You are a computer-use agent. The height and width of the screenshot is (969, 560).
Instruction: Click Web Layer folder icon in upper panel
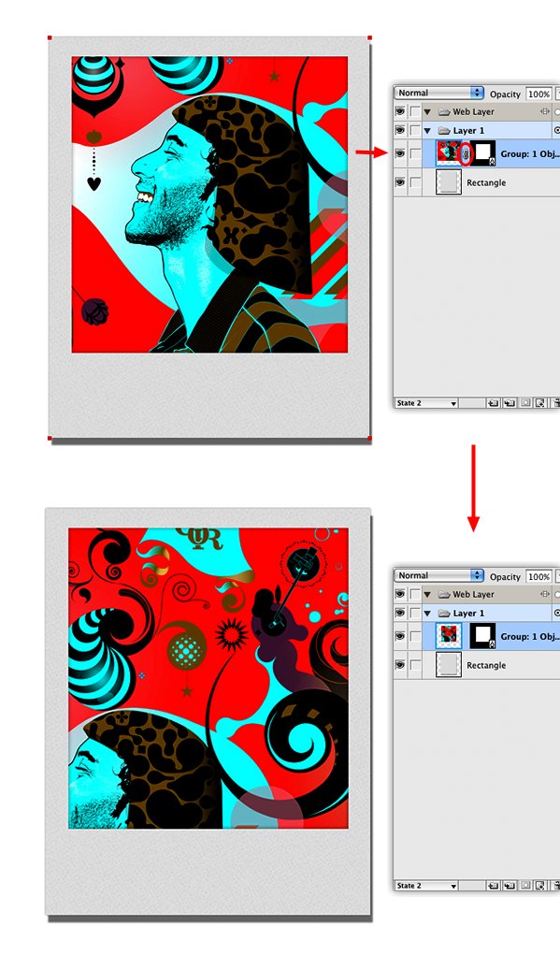point(443,112)
